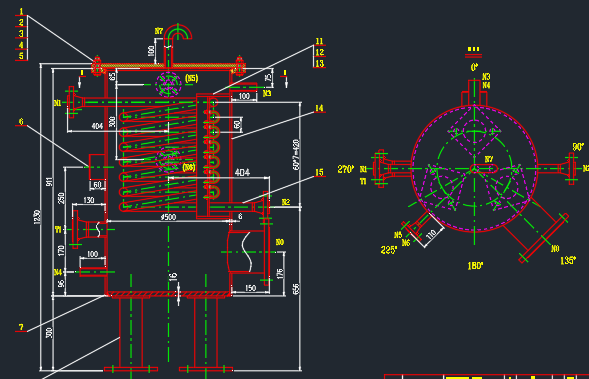Click the '270°' angle label in plan view
Screen dimensions: 589x379
tap(346, 169)
